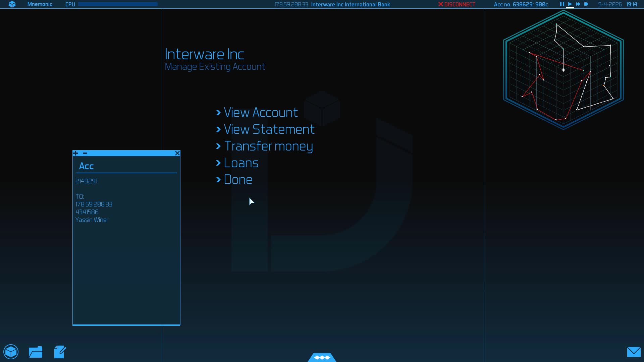Expand the bottom three-dots panel tab
Screen dimensions: 644x362
(x=322, y=358)
